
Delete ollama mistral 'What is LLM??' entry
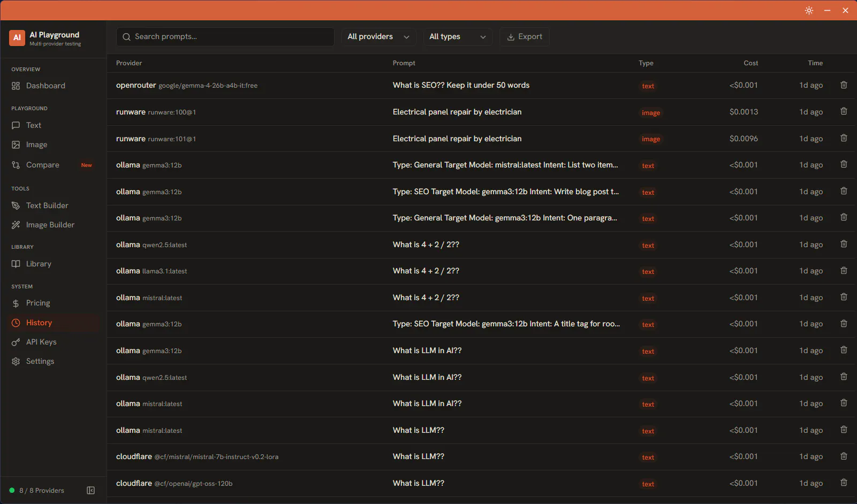844,430
